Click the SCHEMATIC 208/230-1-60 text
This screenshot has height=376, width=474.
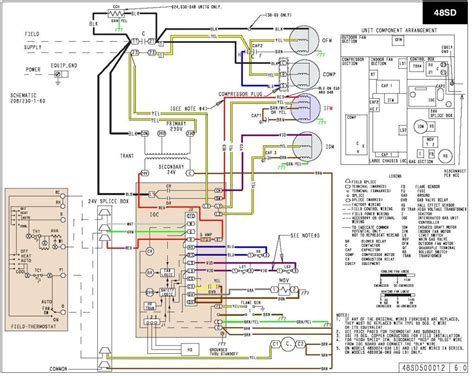pyautogui.click(x=27, y=98)
